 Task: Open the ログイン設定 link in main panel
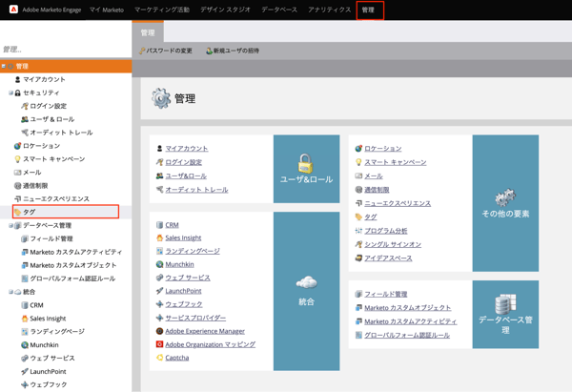[183, 162]
